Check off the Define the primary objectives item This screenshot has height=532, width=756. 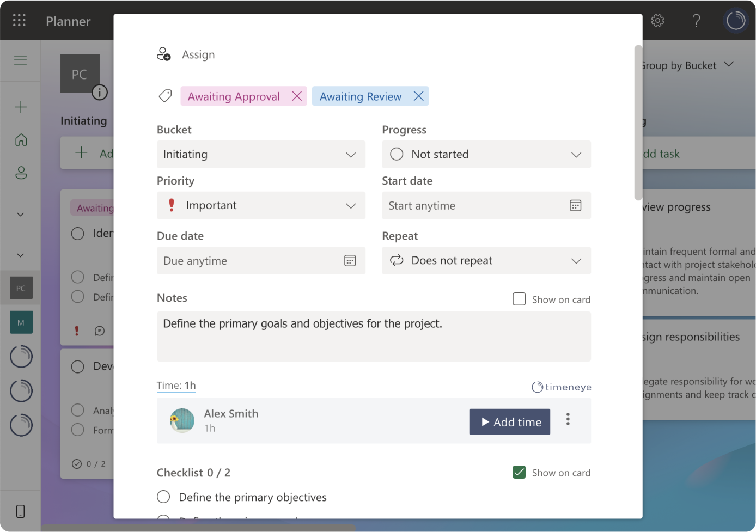[163, 497]
